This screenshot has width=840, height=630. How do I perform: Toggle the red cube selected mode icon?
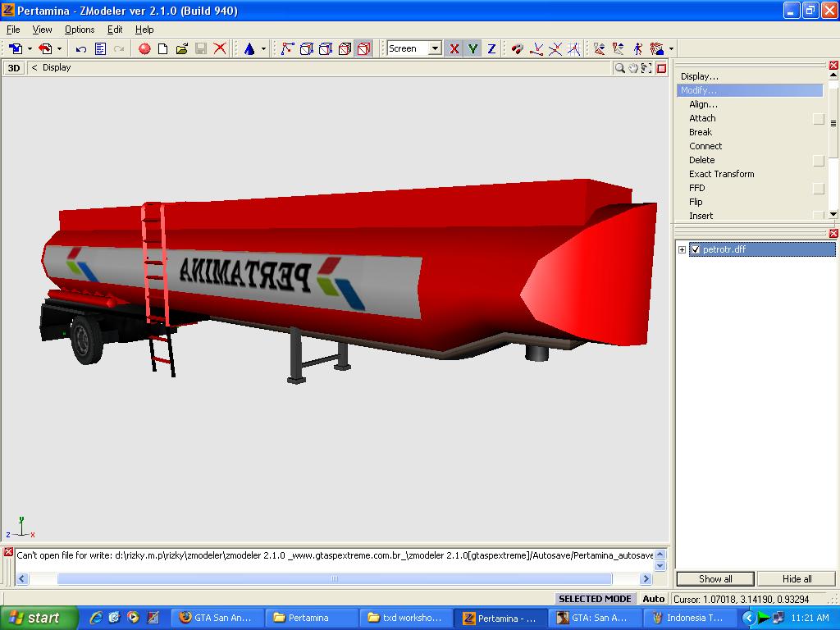(364, 49)
